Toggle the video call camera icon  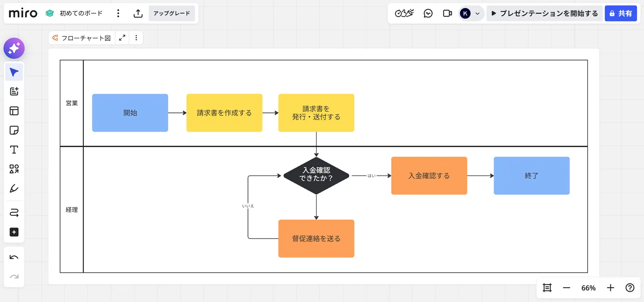[x=447, y=13]
